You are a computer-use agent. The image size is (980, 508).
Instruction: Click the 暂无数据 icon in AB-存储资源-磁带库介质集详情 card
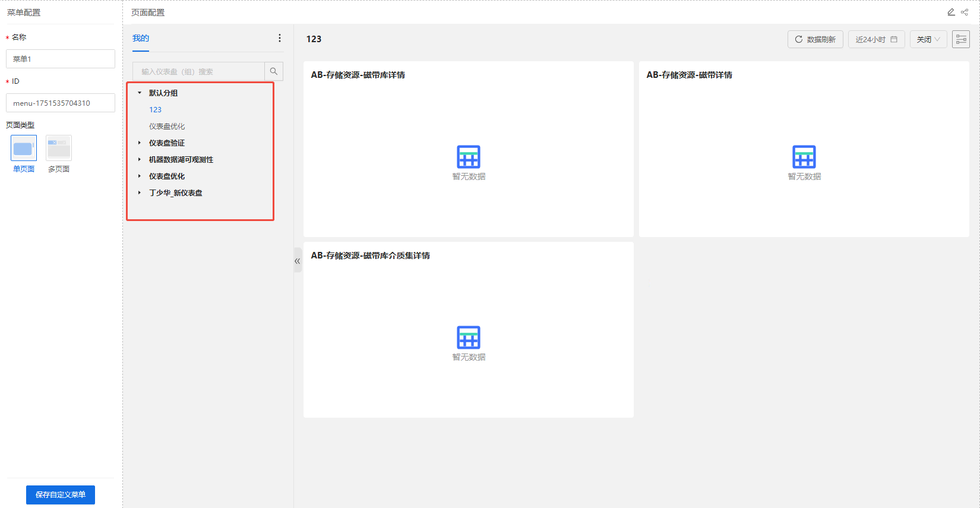[x=469, y=337]
